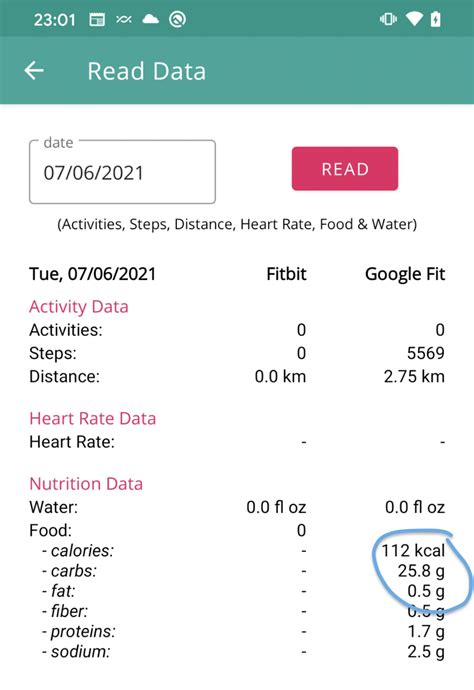Tap the clock showing 23:01
Screen dimensions: 474x690
click(x=55, y=20)
